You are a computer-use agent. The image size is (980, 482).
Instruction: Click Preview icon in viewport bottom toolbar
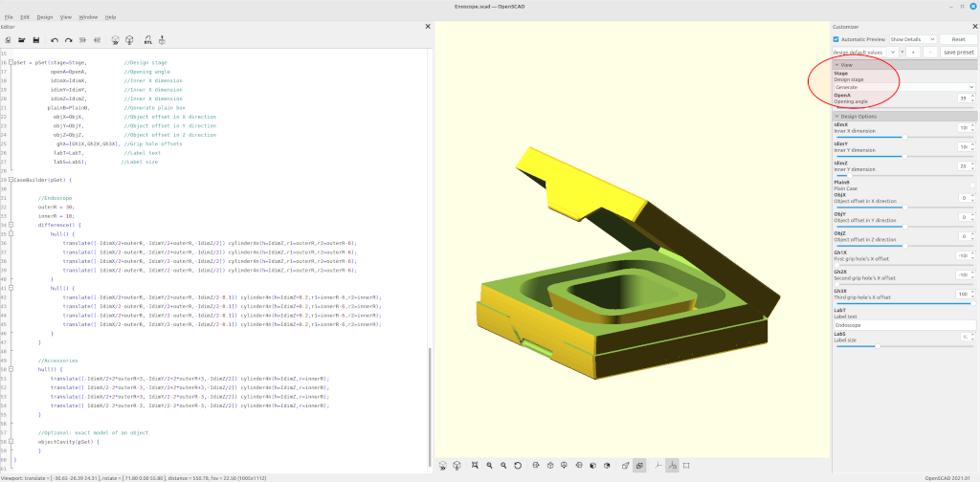tap(443, 465)
